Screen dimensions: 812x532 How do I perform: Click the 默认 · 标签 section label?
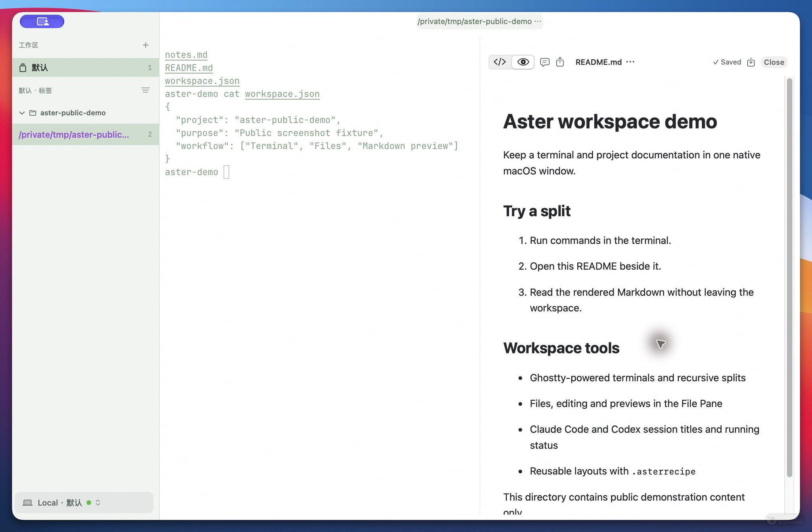point(35,90)
